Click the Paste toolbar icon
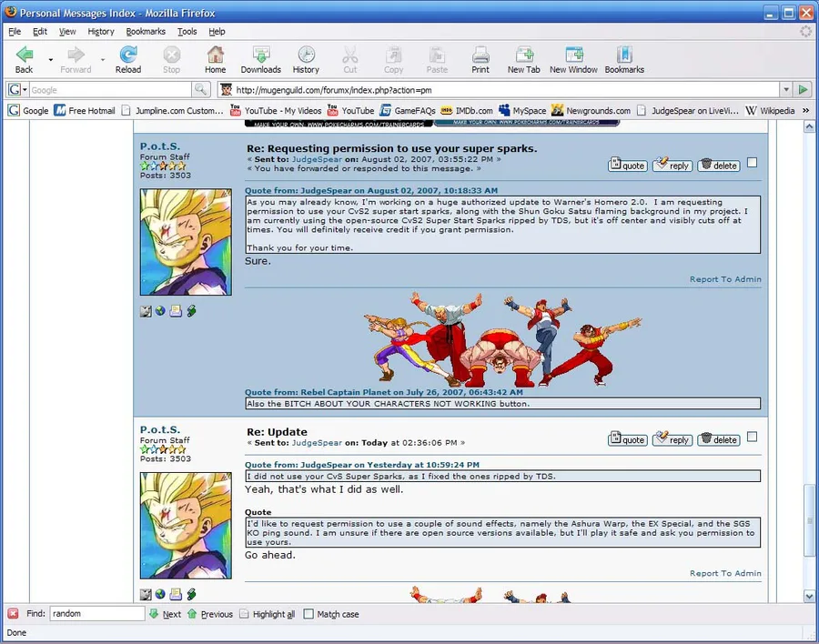Image resolution: width=819 pixels, height=644 pixels. click(437, 59)
